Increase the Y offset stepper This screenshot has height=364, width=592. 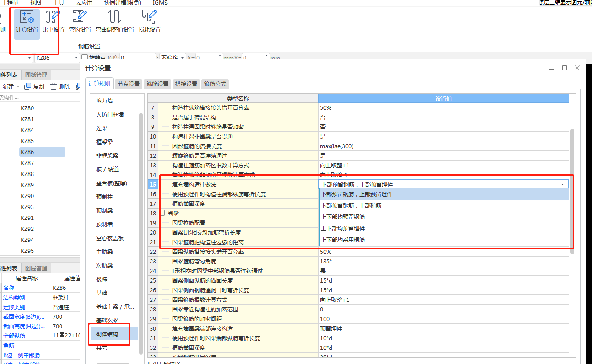pyautogui.click(x=267, y=56)
